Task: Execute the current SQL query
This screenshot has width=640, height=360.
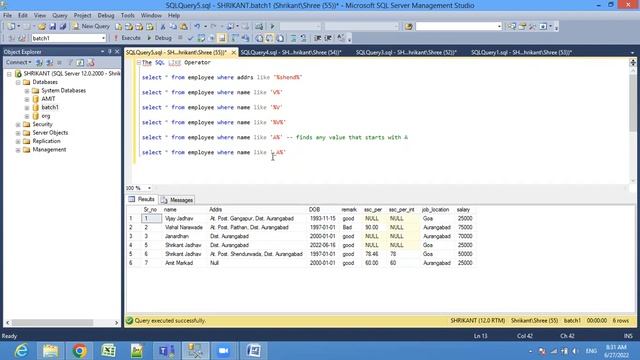Action: click(127, 38)
